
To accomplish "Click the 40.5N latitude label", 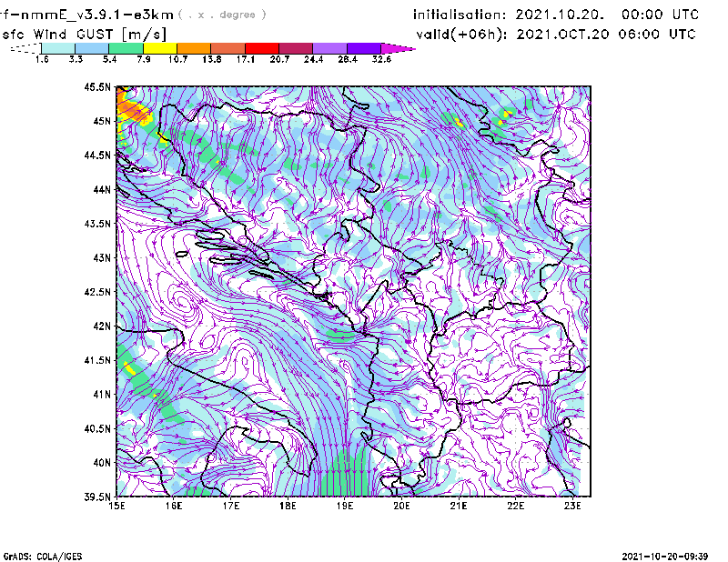I will pyautogui.click(x=97, y=428).
